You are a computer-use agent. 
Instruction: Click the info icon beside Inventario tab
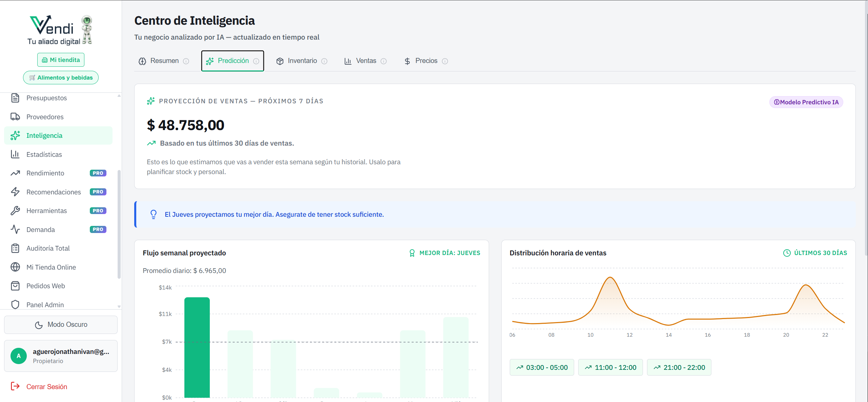(x=324, y=61)
